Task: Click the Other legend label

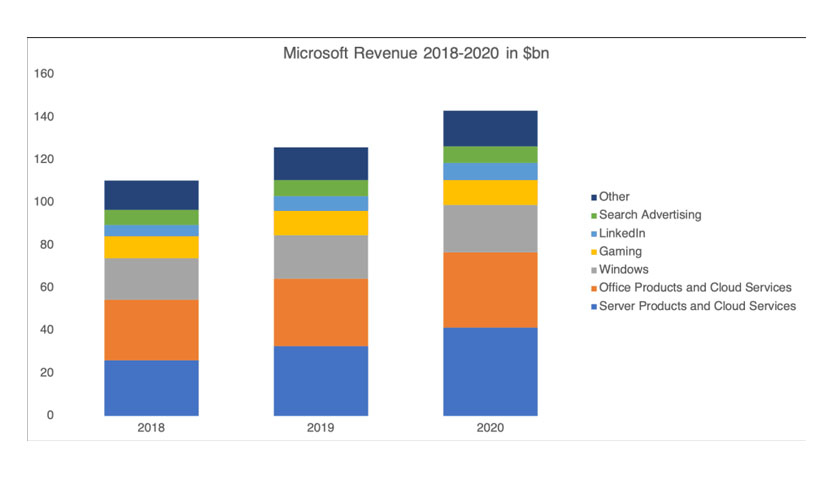Action: [614, 196]
